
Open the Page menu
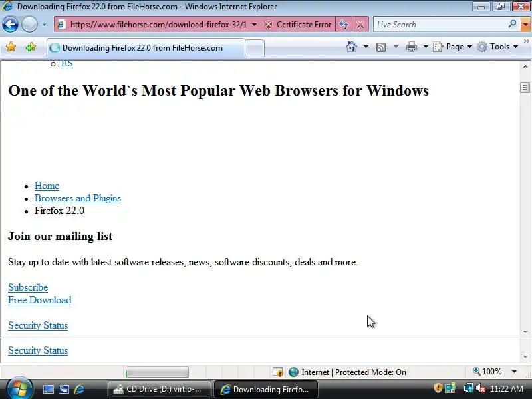coord(453,47)
